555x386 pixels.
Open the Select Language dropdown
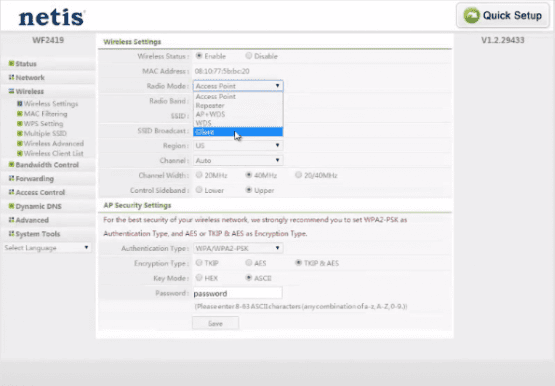tap(47, 248)
